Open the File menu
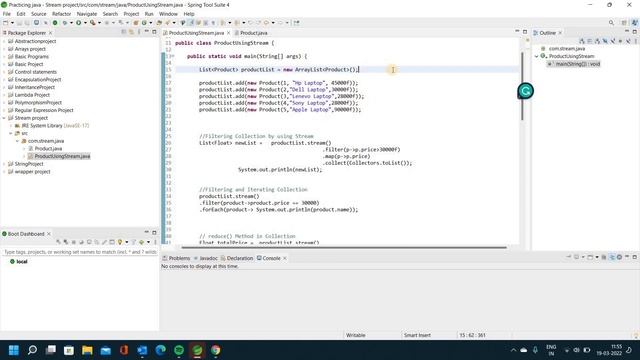This screenshot has width=640, height=360. point(7,14)
